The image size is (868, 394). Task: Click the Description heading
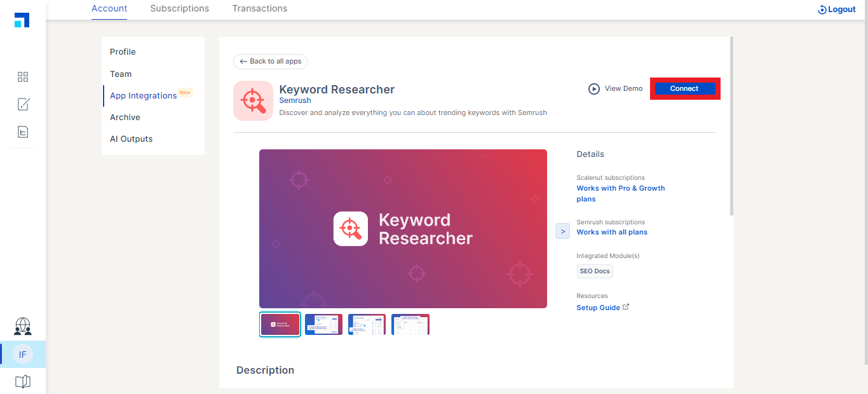coord(265,370)
